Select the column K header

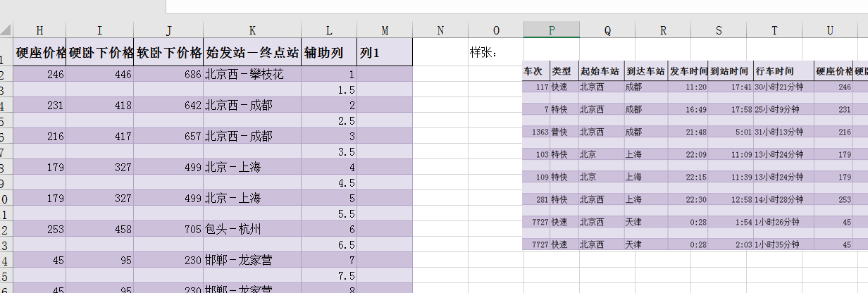[x=252, y=30]
